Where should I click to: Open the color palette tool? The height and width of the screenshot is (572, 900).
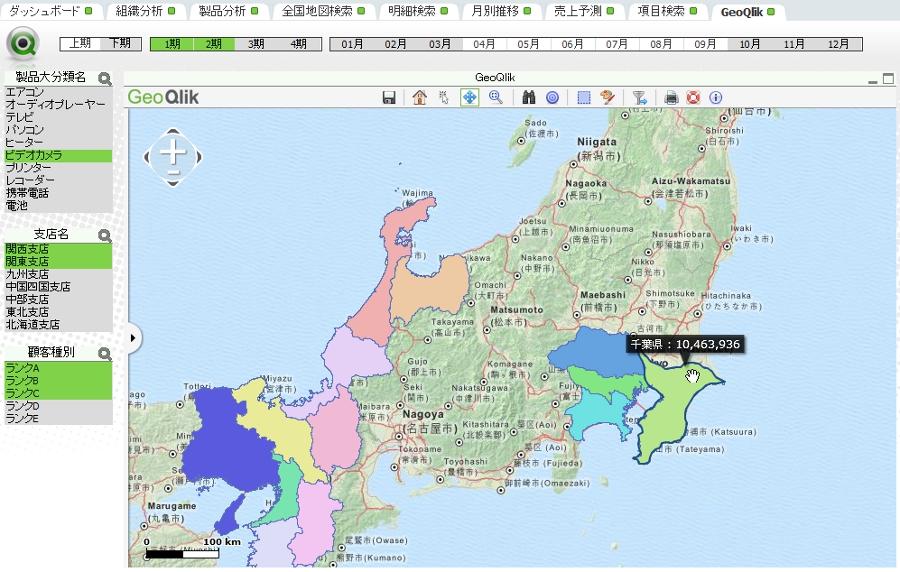coord(606,97)
